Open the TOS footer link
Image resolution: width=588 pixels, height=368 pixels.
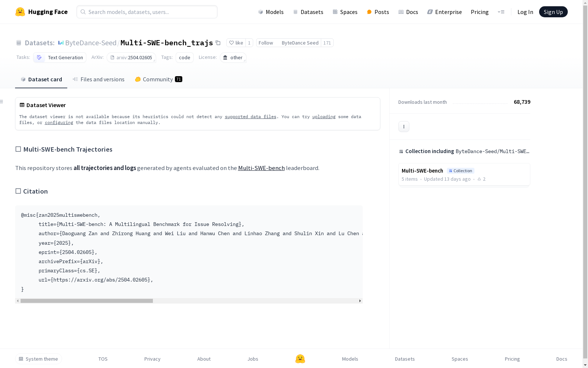point(103,359)
